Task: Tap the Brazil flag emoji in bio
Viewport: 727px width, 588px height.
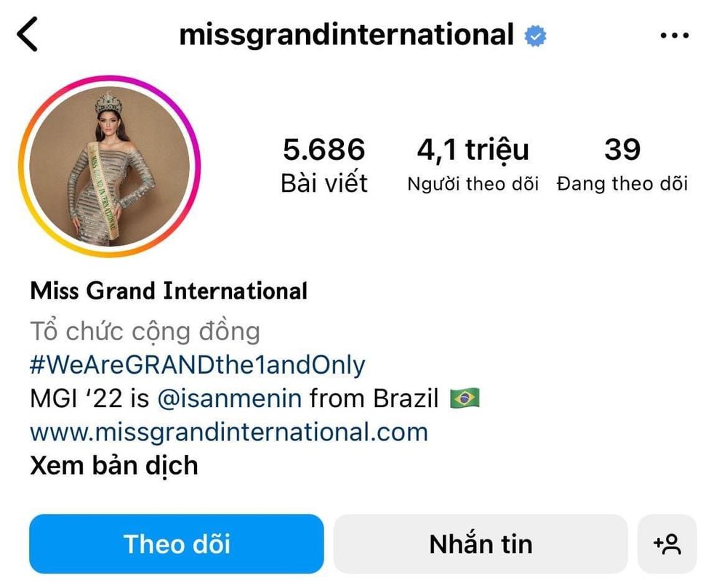Action: 465,398
